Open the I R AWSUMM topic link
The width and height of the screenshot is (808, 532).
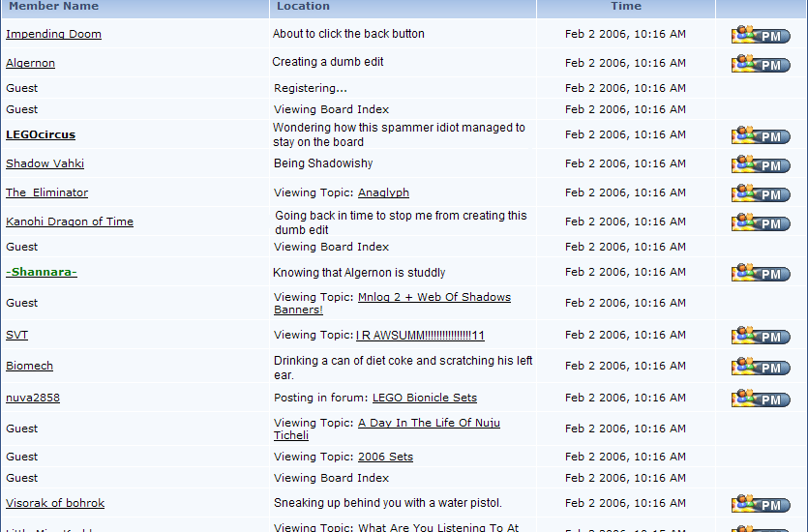420,336
